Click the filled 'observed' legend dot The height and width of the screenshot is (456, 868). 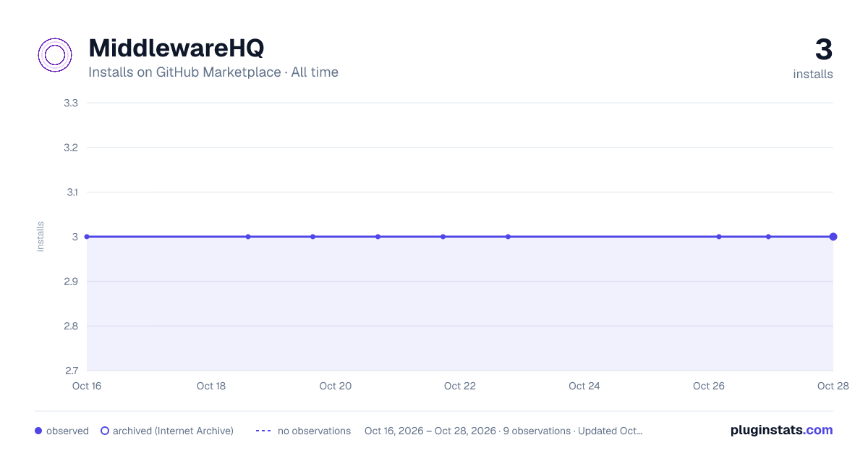click(38, 431)
